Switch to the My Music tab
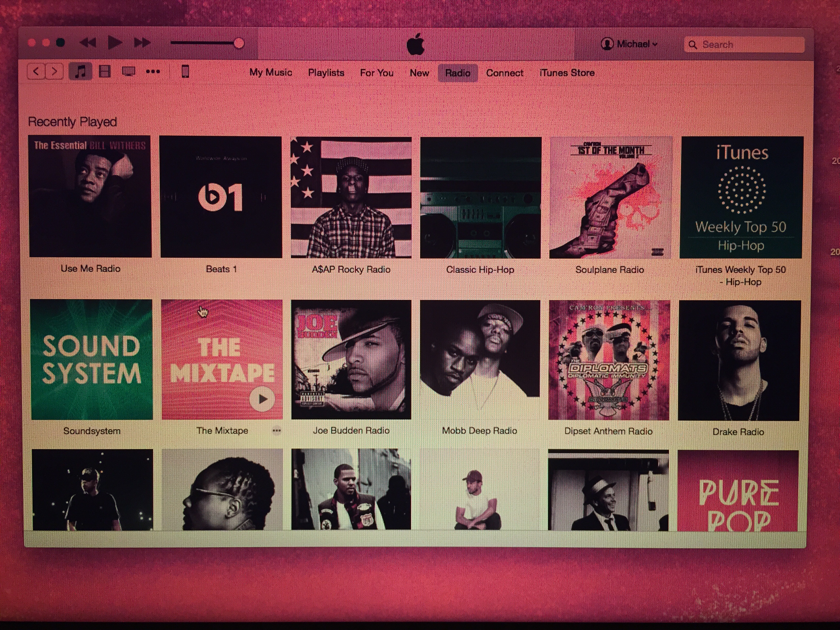 pos(270,73)
